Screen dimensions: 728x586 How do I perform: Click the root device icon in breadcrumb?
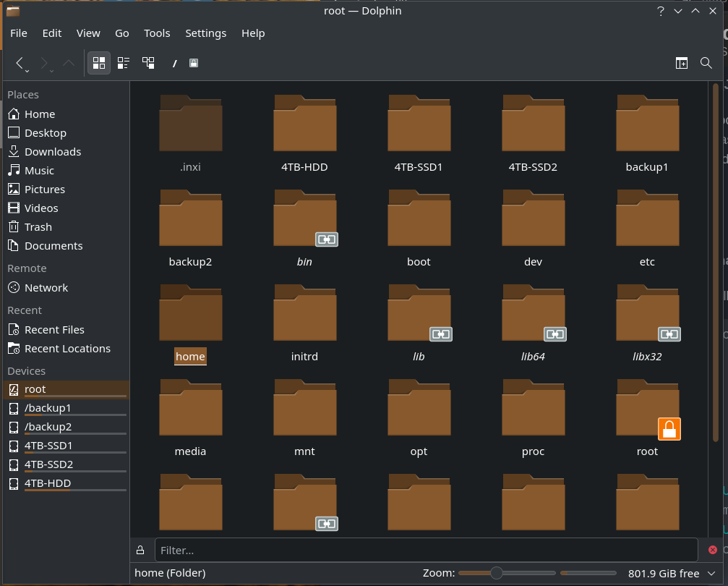pyautogui.click(x=194, y=63)
